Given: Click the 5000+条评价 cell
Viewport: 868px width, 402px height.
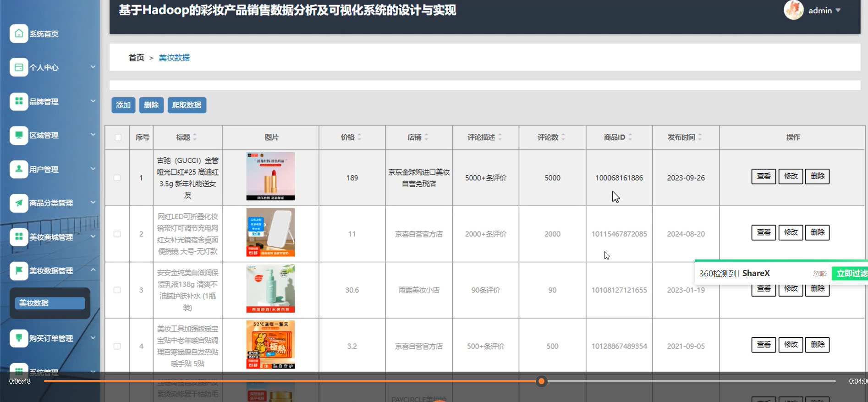Looking at the screenshot, I should tap(486, 178).
